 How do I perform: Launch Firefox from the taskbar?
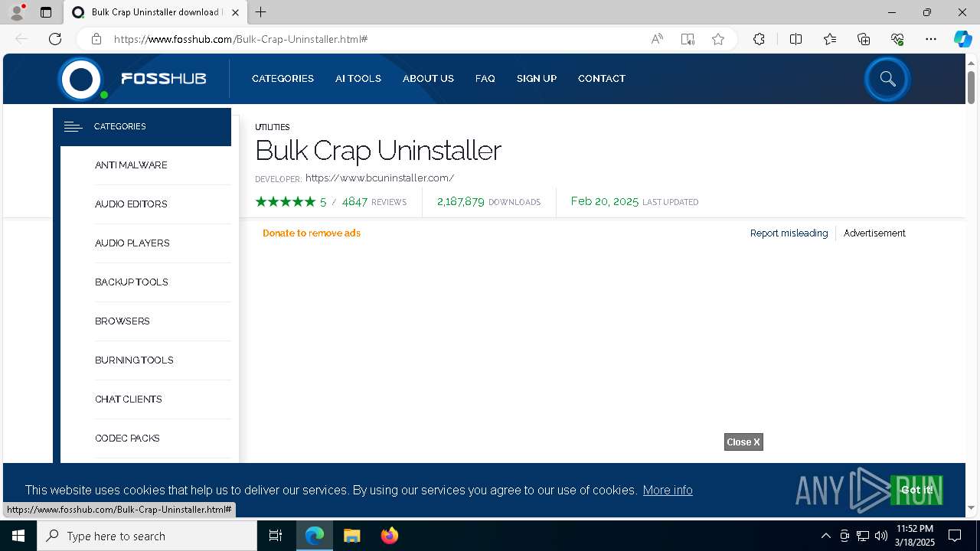[390, 536]
